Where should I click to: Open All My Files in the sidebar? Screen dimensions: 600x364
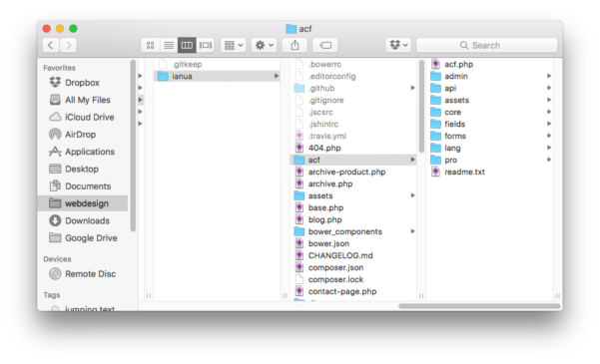[x=83, y=100]
